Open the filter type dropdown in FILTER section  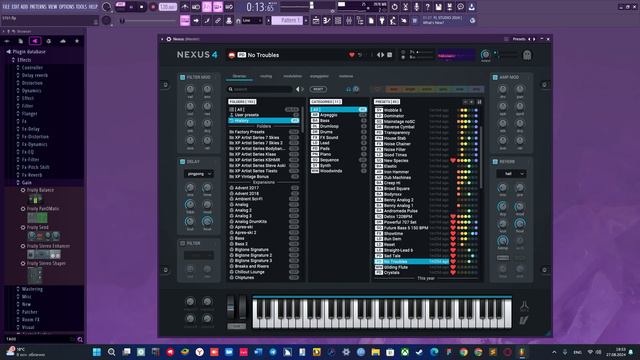[x=198, y=256]
